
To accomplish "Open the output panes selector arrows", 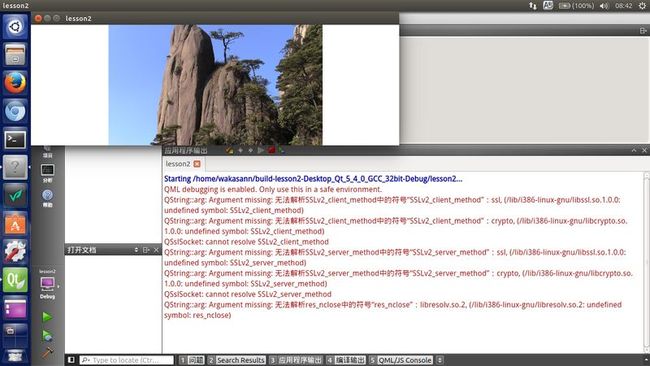I will pyautogui.click(x=440, y=360).
